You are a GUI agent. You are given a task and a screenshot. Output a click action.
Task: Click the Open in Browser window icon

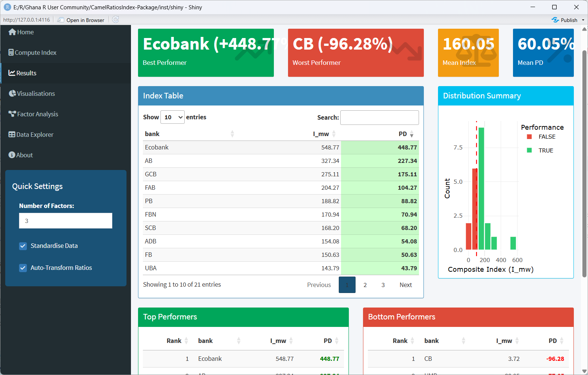(61, 20)
